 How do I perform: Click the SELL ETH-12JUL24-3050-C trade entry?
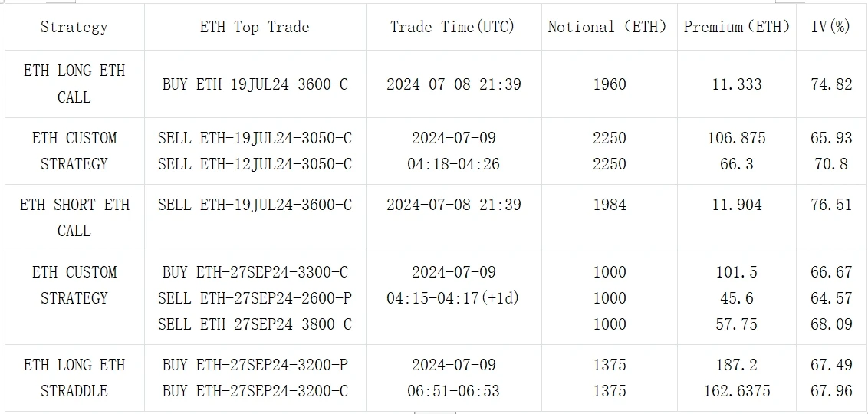(255, 164)
